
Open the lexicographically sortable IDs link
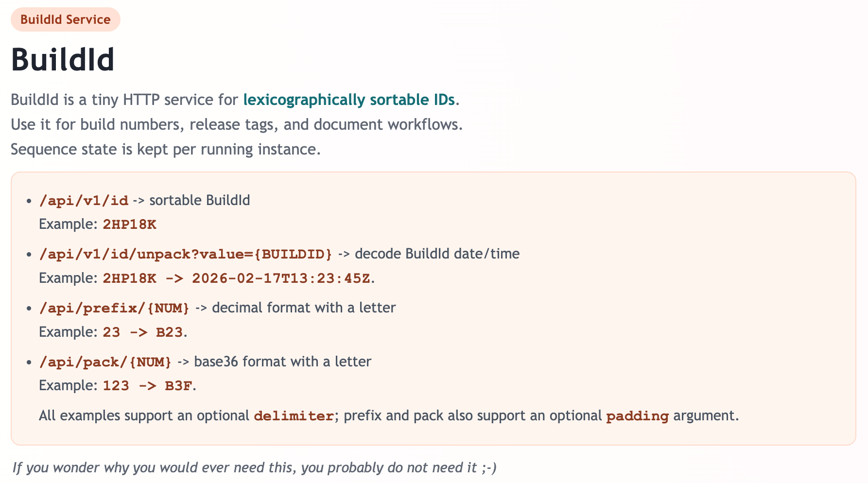tap(349, 100)
